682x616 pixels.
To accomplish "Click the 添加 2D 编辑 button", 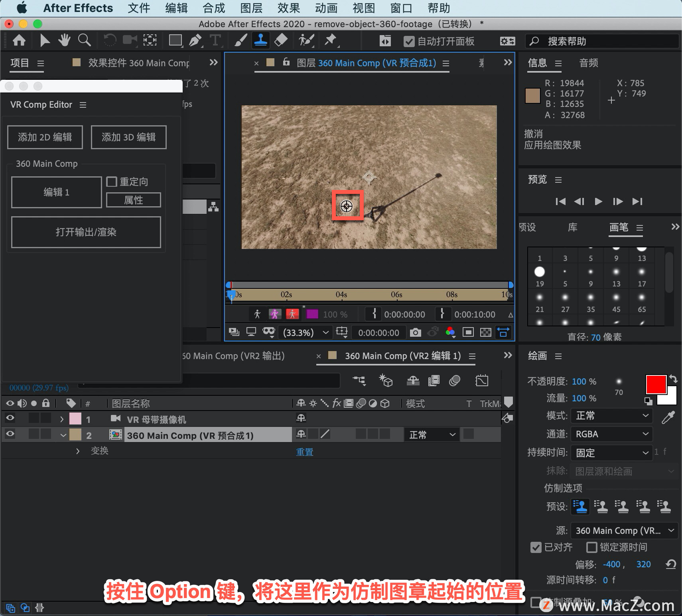I will pyautogui.click(x=45, y=137).
